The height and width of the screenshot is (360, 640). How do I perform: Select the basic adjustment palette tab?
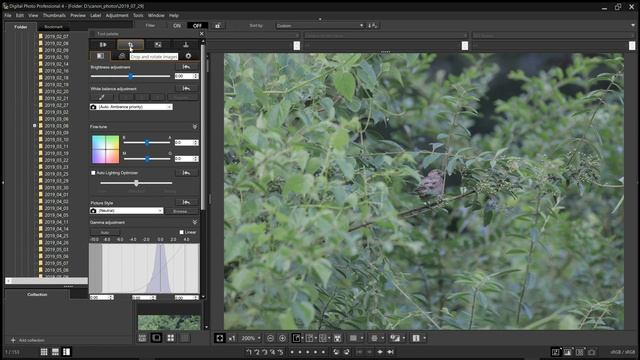click(x=100, y=56)
